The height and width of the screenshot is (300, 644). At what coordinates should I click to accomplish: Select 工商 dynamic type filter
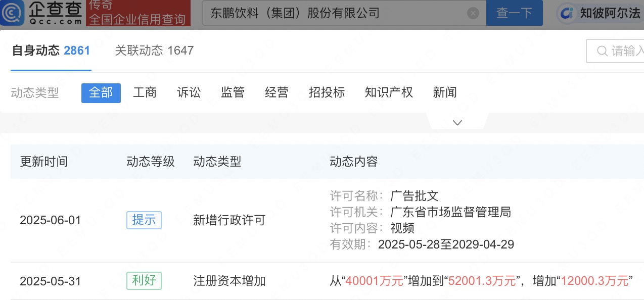tap(145, 92)
